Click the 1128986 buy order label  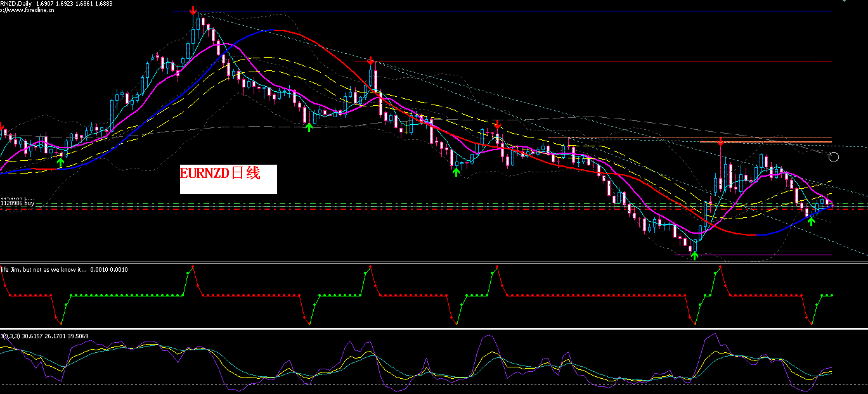pos(17,204)
